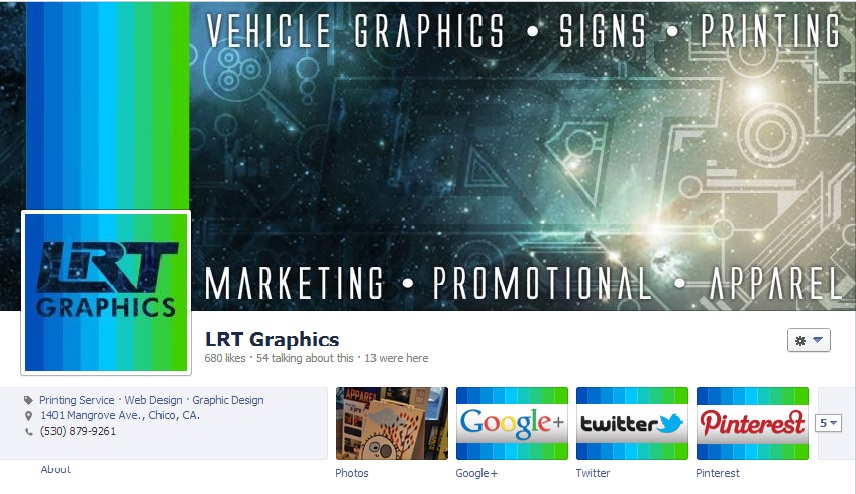
Task: Open the gear settings dropdown button
Action: tap(809, 341)
